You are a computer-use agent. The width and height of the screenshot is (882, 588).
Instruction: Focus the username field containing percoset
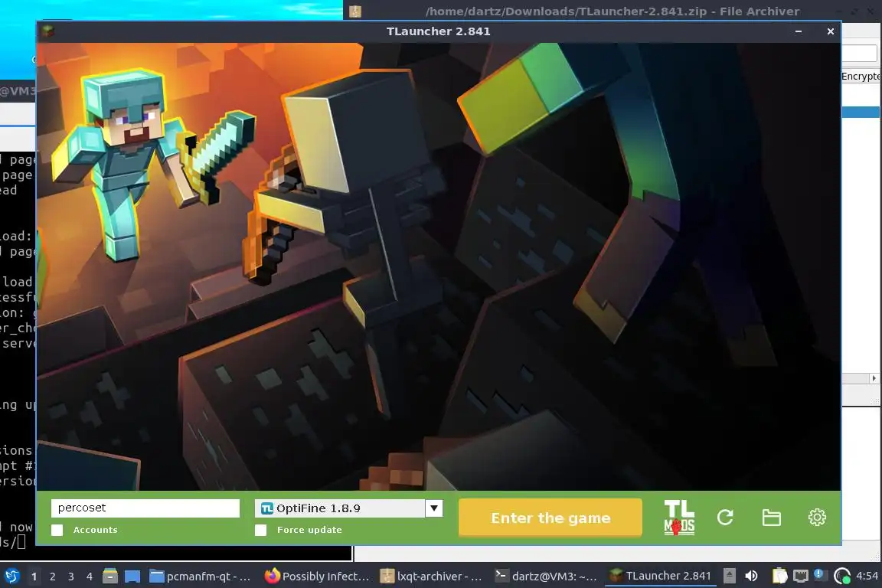pos(145,508)
